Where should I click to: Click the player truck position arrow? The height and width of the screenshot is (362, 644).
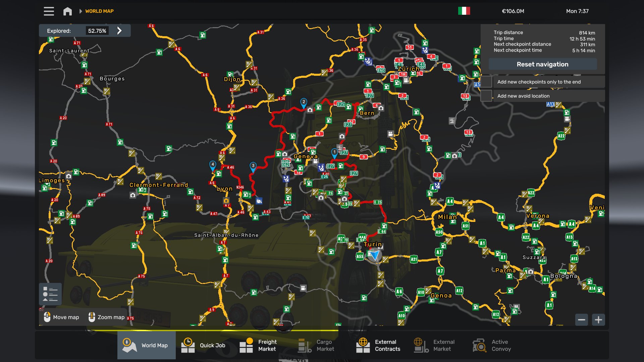pos(375,255)
